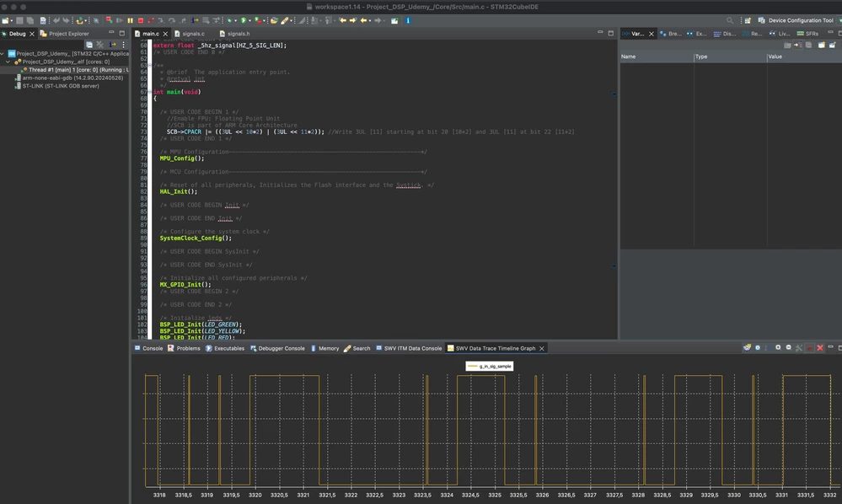Screen dimensions: 842x504
Task: Open Debug view three-dots menu
Action: click(x=124, y=45)
